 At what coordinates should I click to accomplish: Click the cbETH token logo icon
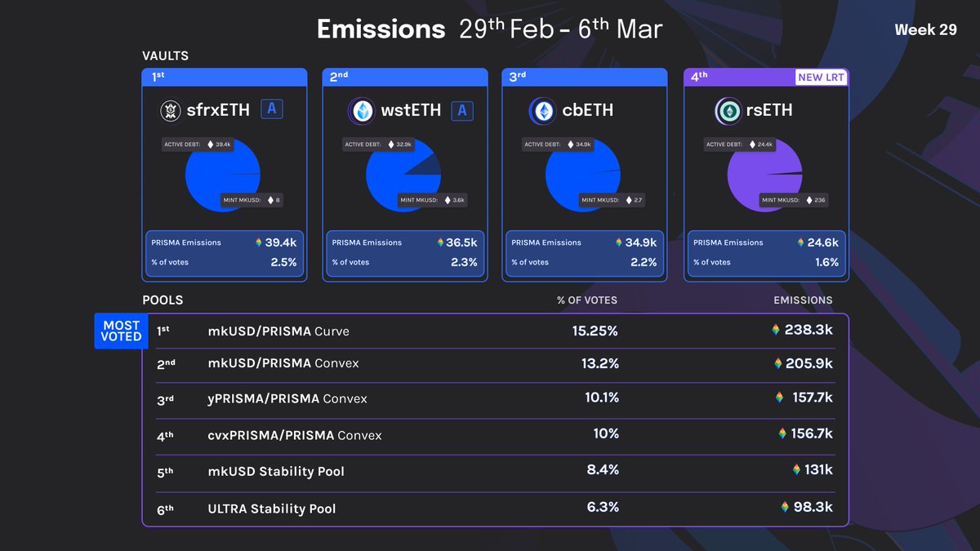(x=542, y=110)
